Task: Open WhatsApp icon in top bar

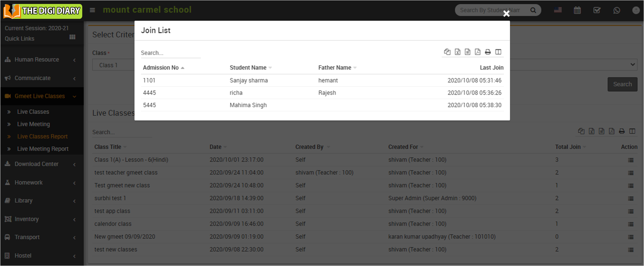Action: (616, 10)
